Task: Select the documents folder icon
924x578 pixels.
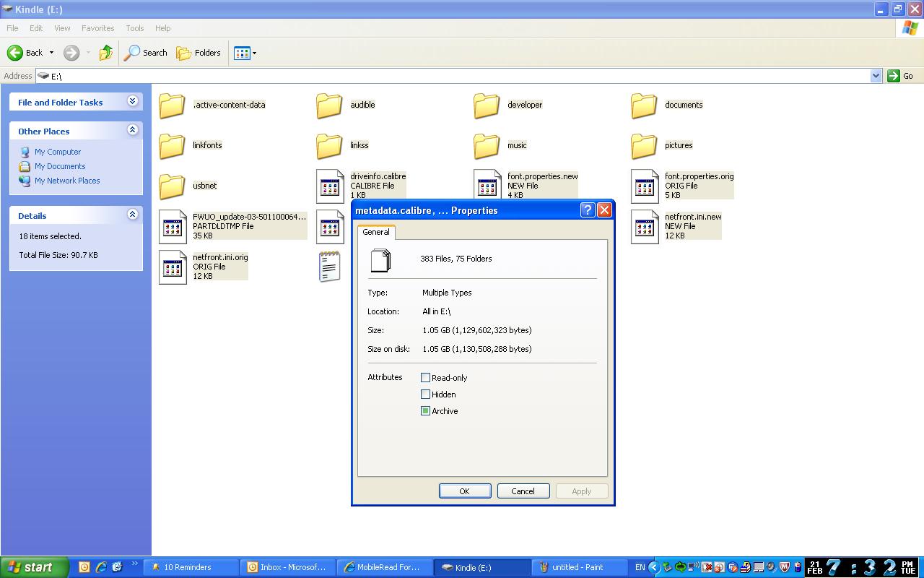Action: point(644,105)
